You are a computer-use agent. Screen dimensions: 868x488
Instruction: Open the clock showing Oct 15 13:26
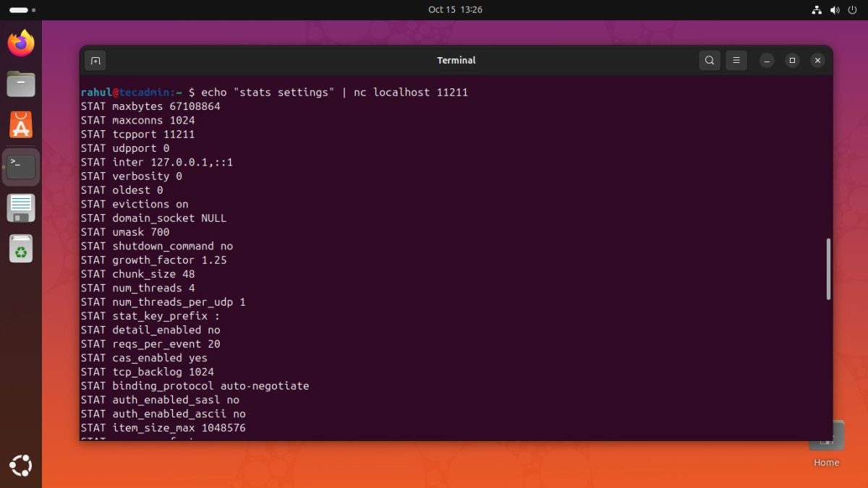click(x=455, y=10)
